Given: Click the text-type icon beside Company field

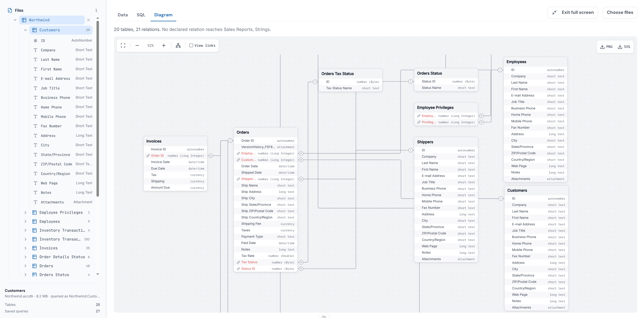Looking at the screenshot, I should pyautogui.click(x=36, y=50).
